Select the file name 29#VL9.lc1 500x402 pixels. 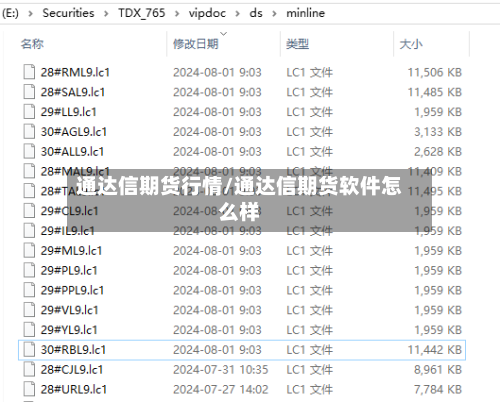70,310
